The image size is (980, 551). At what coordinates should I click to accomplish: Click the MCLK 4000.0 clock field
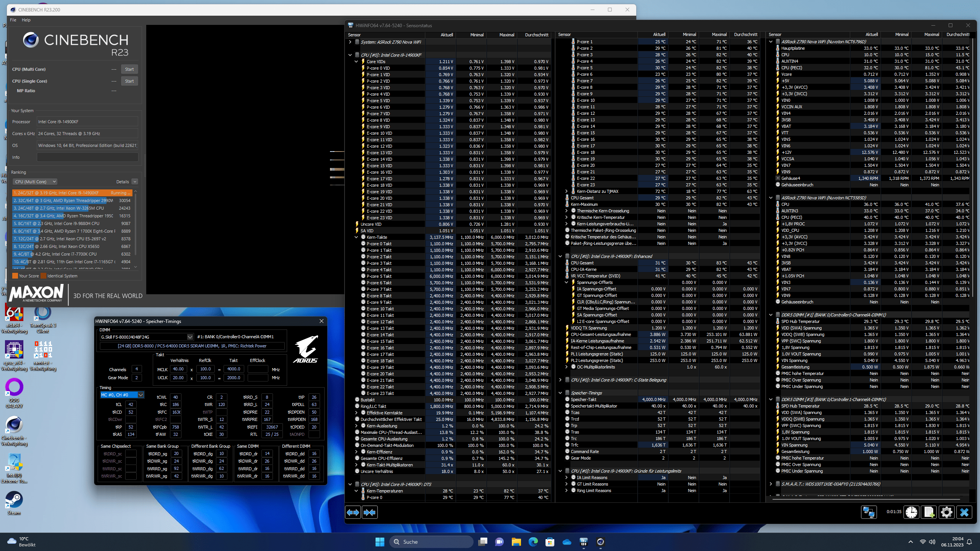click(234, 369)
